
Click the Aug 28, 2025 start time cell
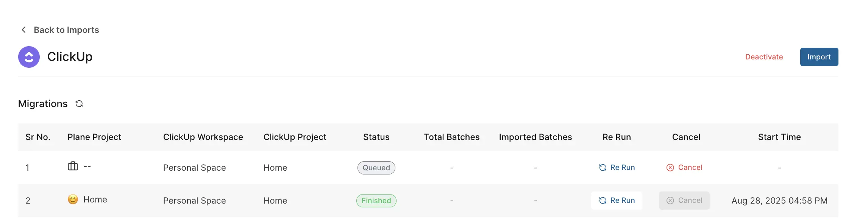click(779, 201)
